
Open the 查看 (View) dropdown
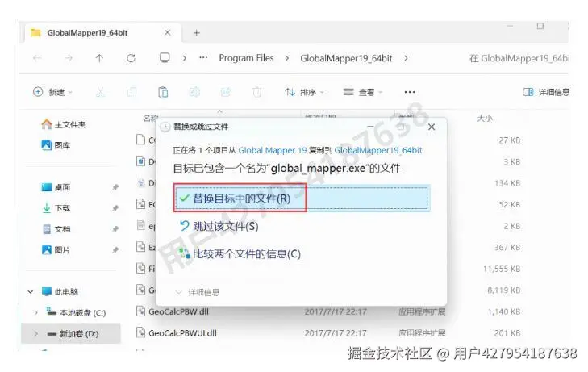pos(363,92)
